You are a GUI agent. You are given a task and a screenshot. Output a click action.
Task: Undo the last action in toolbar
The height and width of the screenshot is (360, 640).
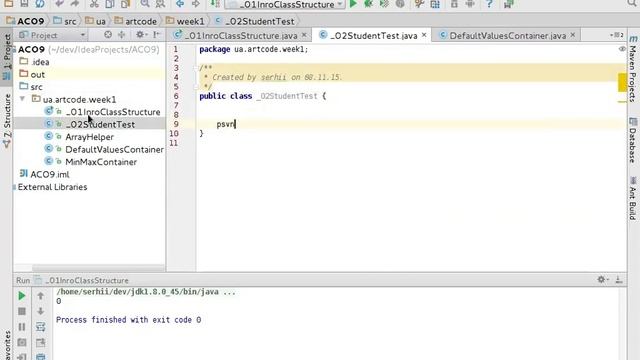59,4
